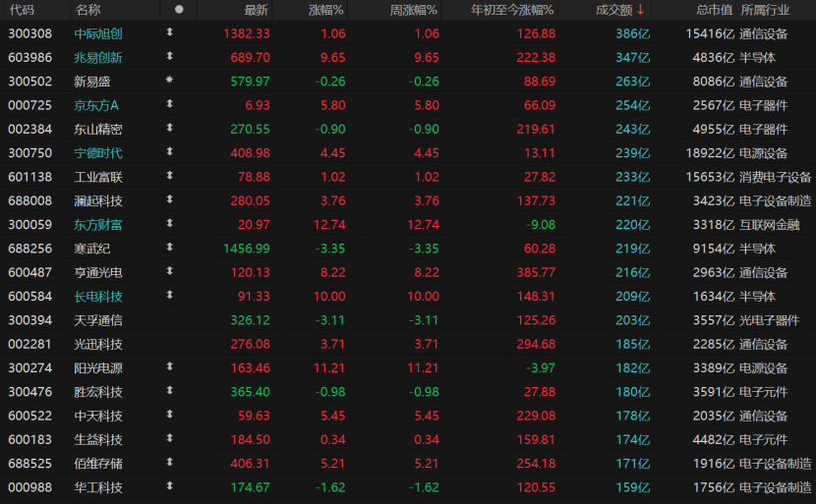Open stock 宁德时代 by its name
816x504 pixels.
click(x=98, y=153)
